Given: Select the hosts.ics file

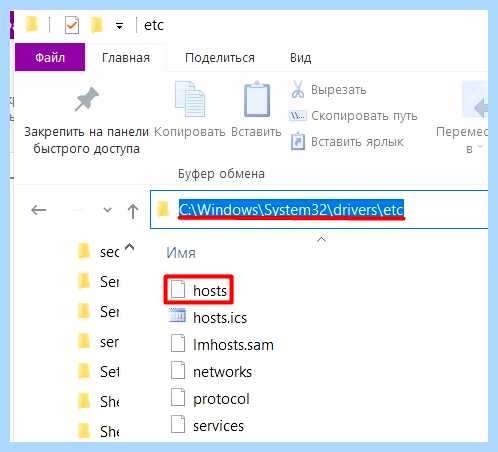Looking at the screenshot, I should point(208,318).
